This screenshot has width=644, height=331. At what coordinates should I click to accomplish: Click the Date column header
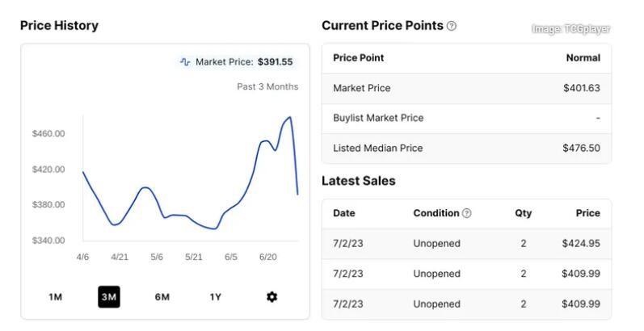point(344,213)
